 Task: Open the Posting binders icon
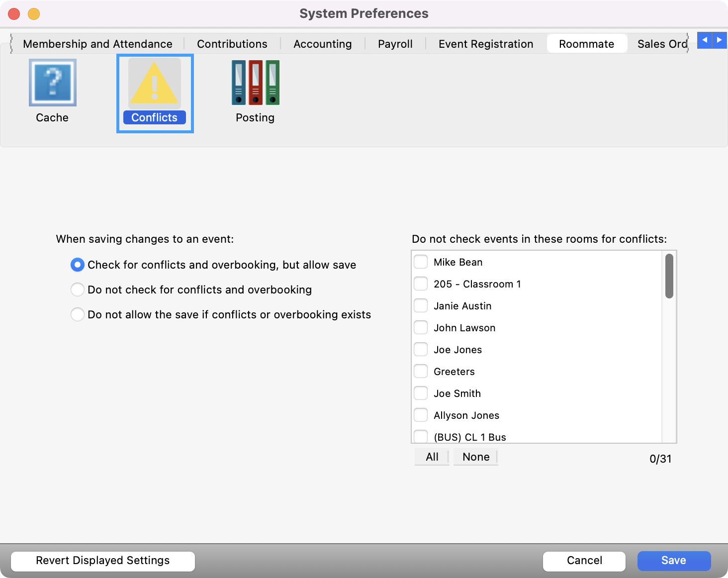pyautogui.click(x=255, y=83)
